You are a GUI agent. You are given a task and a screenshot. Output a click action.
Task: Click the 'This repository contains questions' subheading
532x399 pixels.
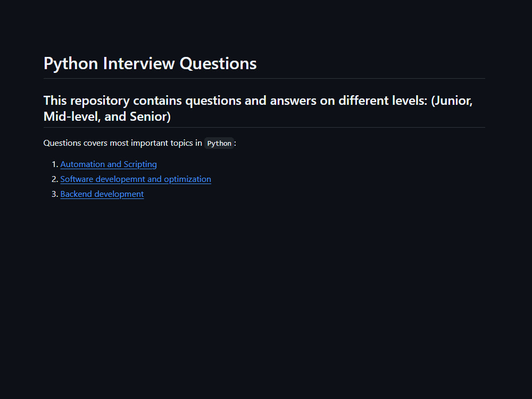pyautogui.click(x=258, y=108)
